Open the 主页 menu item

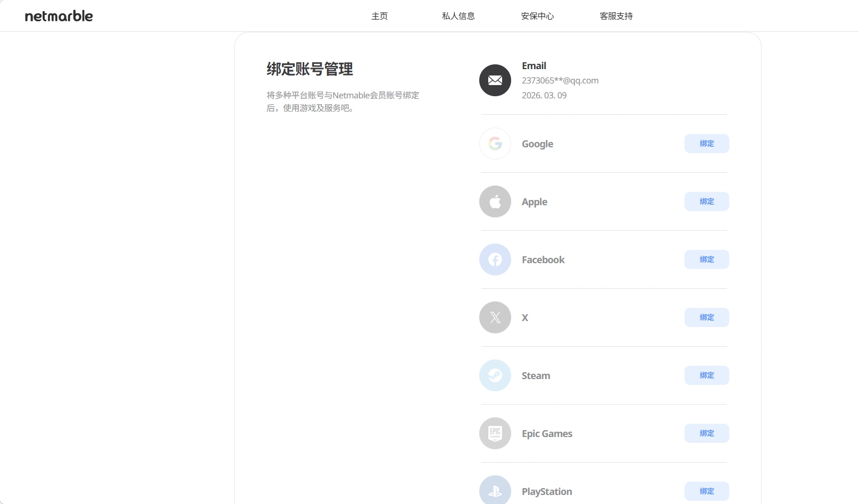380,16
